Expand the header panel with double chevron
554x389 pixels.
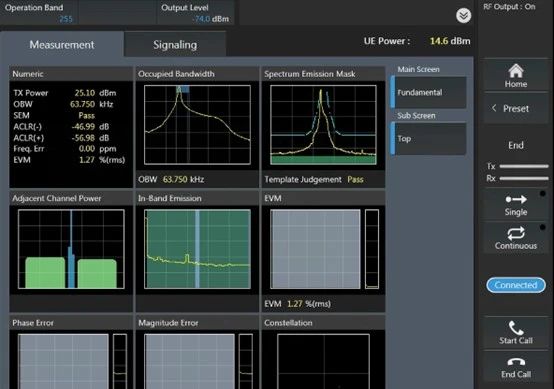(x=463, y=16)
